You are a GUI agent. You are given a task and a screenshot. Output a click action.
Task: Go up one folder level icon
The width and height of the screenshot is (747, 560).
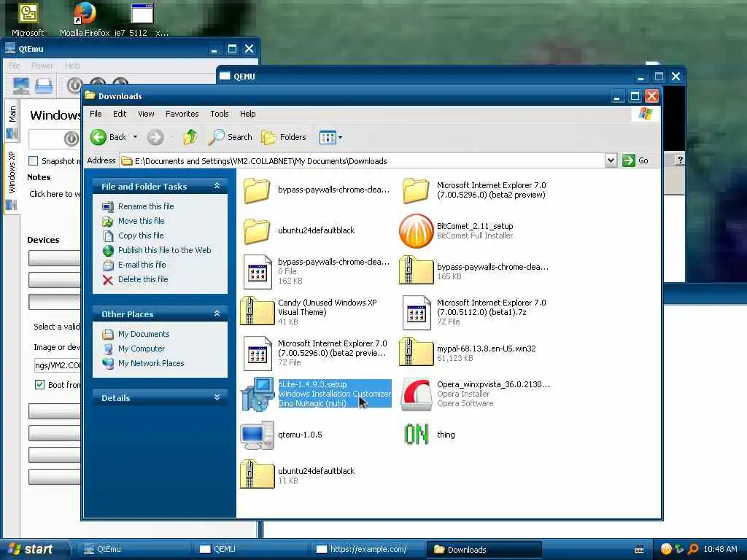coord(190,137)
